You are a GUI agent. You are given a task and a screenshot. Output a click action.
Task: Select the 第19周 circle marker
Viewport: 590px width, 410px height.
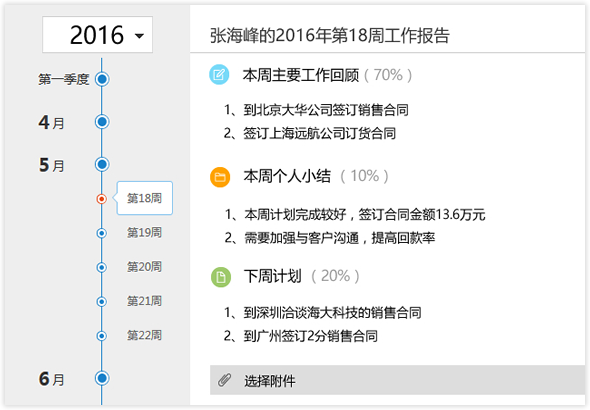(101, 233)
